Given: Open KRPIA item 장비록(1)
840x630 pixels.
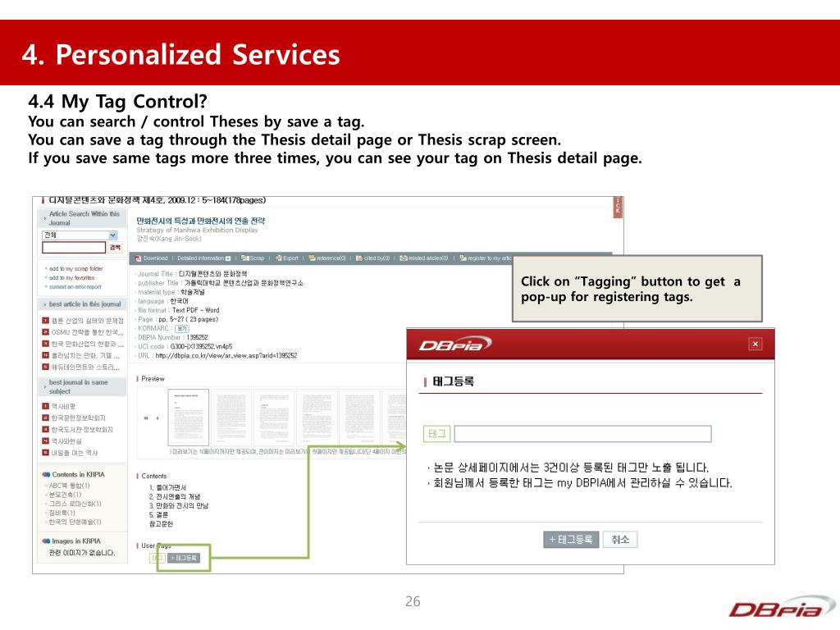Looking at the screenshot, I should [x=62, y=513].
